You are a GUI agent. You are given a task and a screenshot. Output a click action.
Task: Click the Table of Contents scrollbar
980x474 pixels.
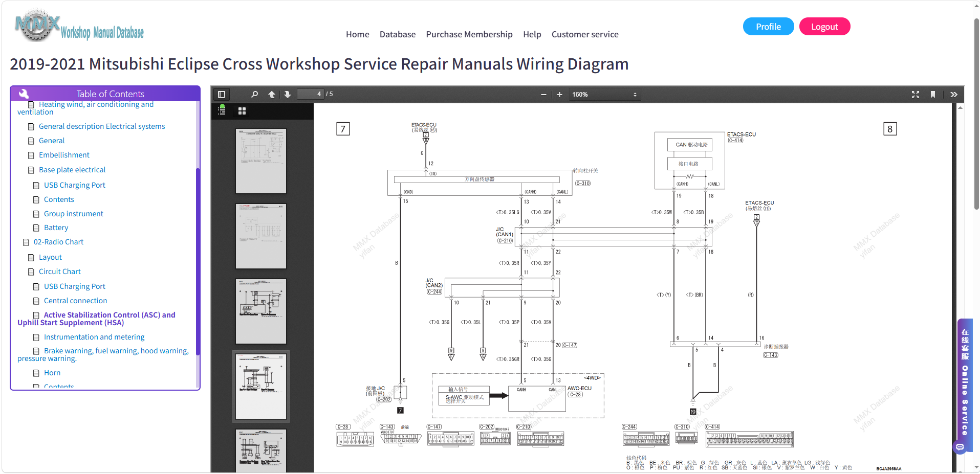[x=198, y=262]
